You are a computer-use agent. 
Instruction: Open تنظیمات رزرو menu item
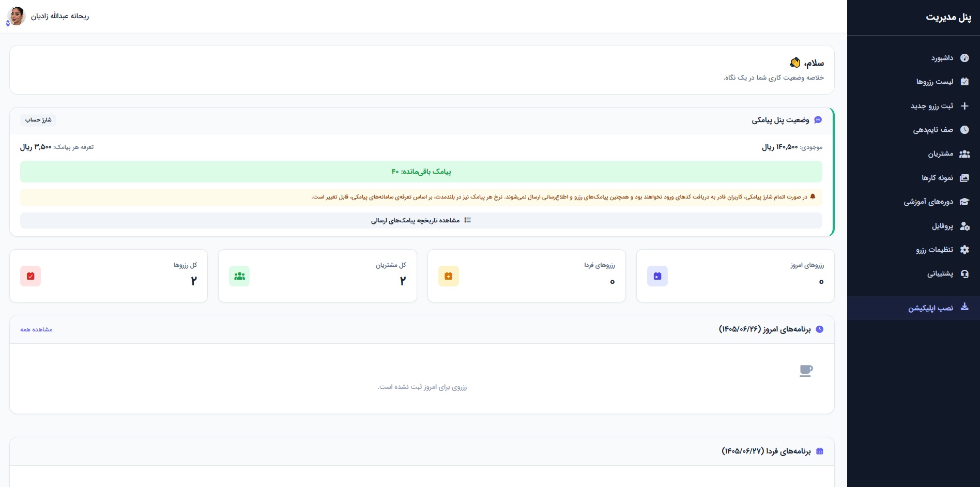(x=913, y=250)
